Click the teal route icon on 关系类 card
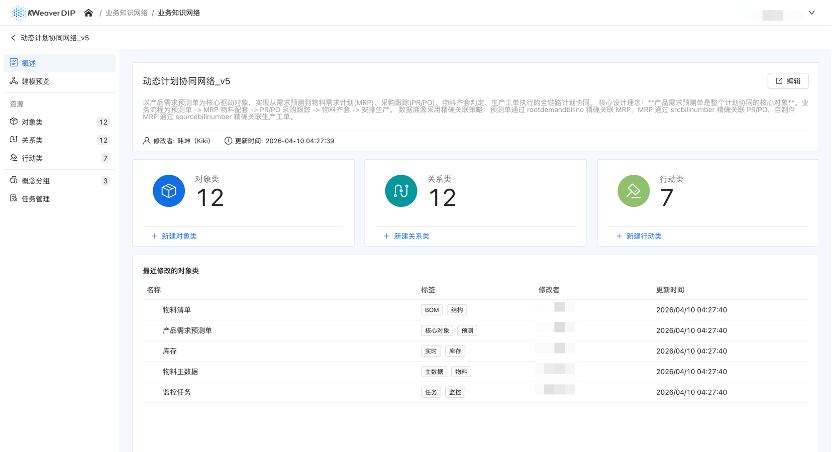This screenshot has width=832, height=452. point(401,191)
